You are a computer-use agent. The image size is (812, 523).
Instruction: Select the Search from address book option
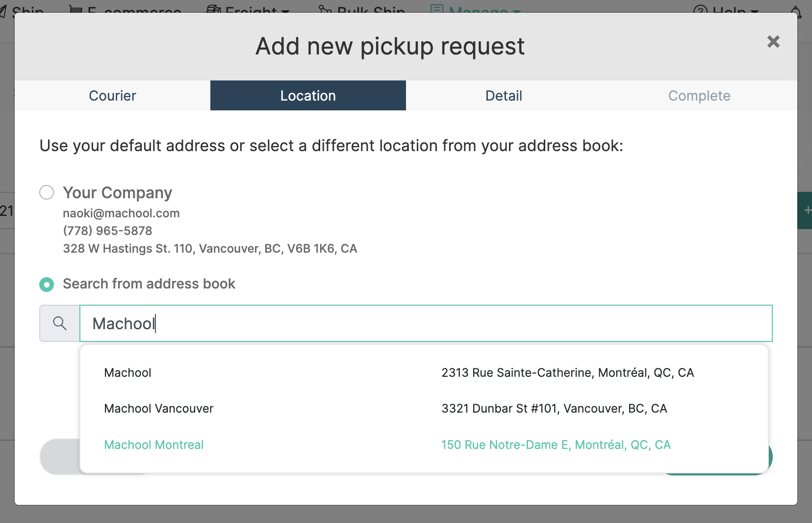click(x=47, y=284)
